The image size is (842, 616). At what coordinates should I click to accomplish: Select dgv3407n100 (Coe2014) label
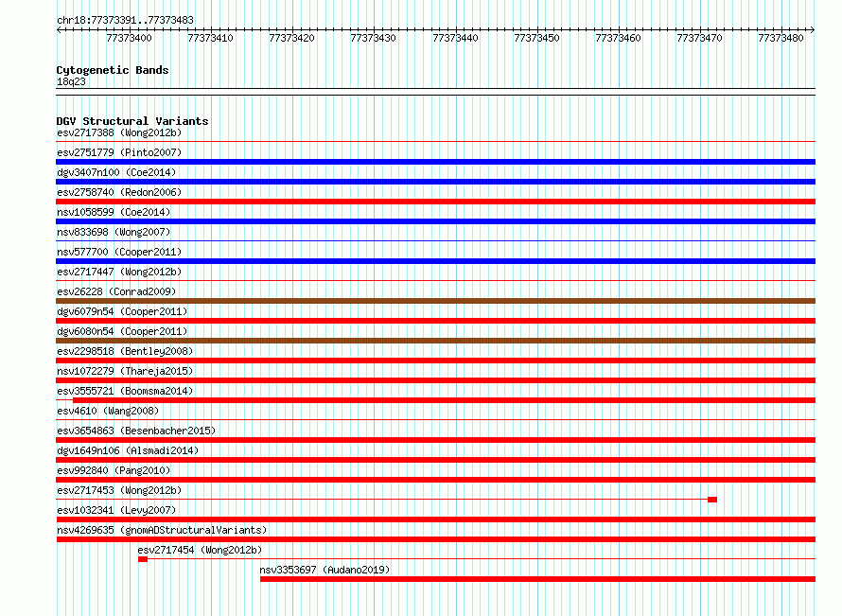[116, 172]
